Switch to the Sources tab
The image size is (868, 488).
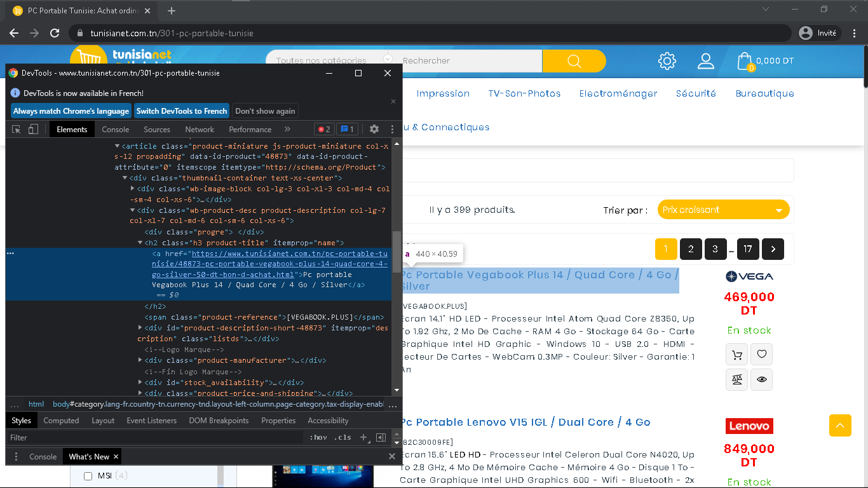(x=157, y=129)
